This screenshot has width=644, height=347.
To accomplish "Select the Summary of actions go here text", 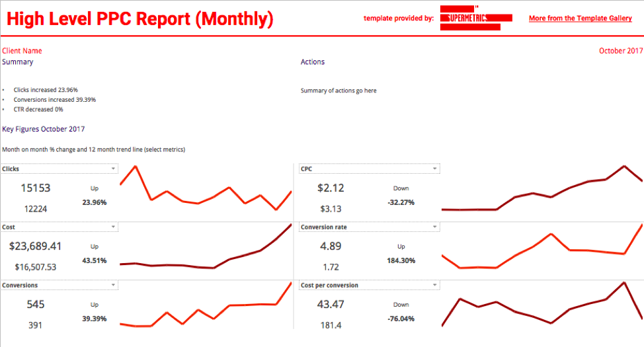I will [x=339, y=91].
